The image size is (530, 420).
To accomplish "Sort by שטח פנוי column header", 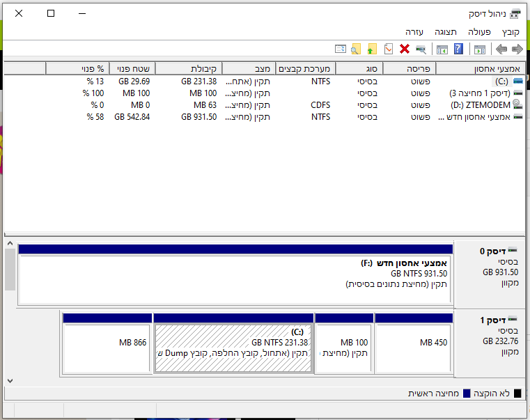I will tap(132, 69).
